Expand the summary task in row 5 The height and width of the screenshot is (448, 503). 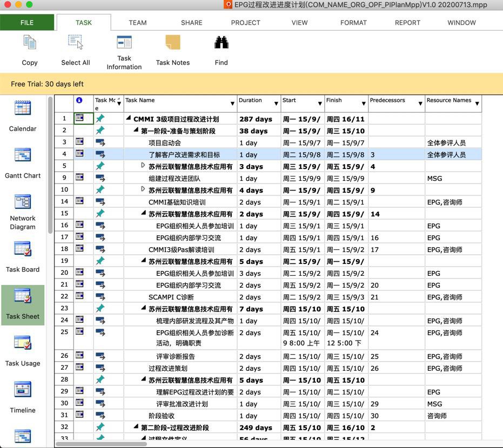(x=143, y=165)
